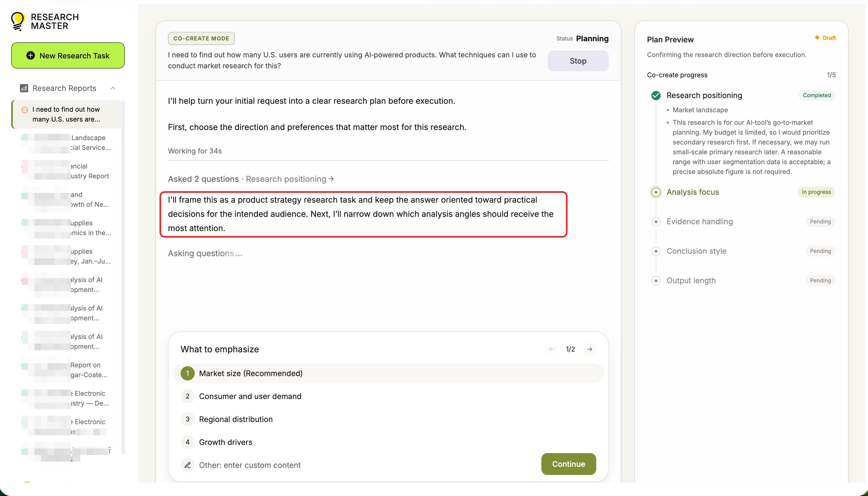Click the pencil icon for custom content
The width and height of the screenshot is (868, 496).
(187, 465)
